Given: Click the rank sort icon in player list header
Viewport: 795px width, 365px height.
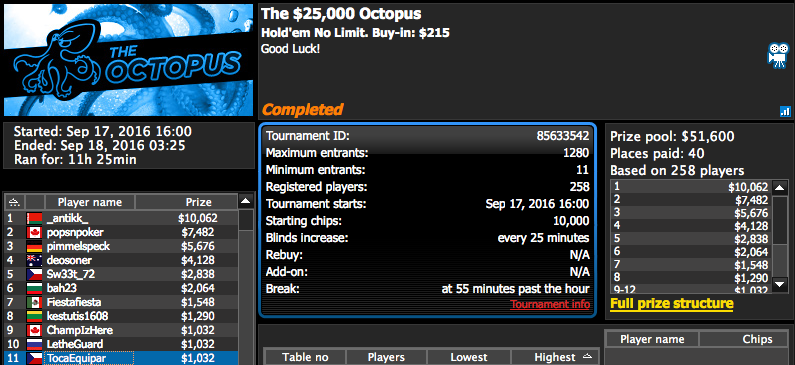Looking at the screenshot, I should coord(15,202).
